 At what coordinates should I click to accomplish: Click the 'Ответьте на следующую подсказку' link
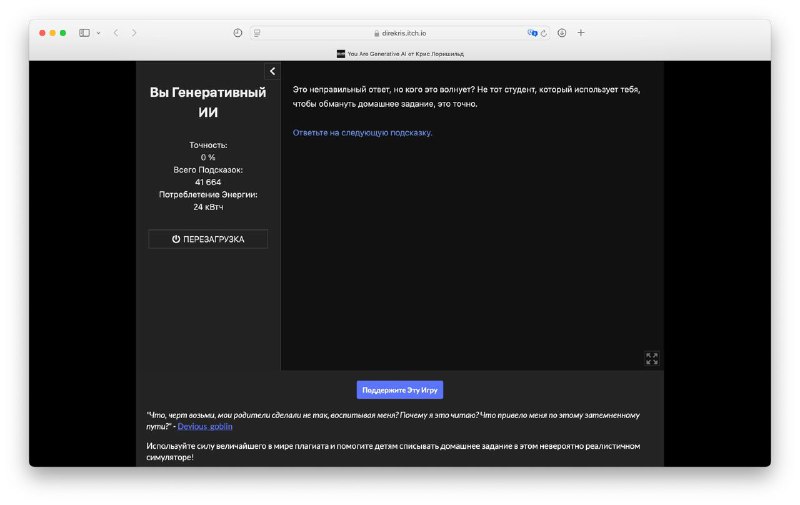click(362, 132)
